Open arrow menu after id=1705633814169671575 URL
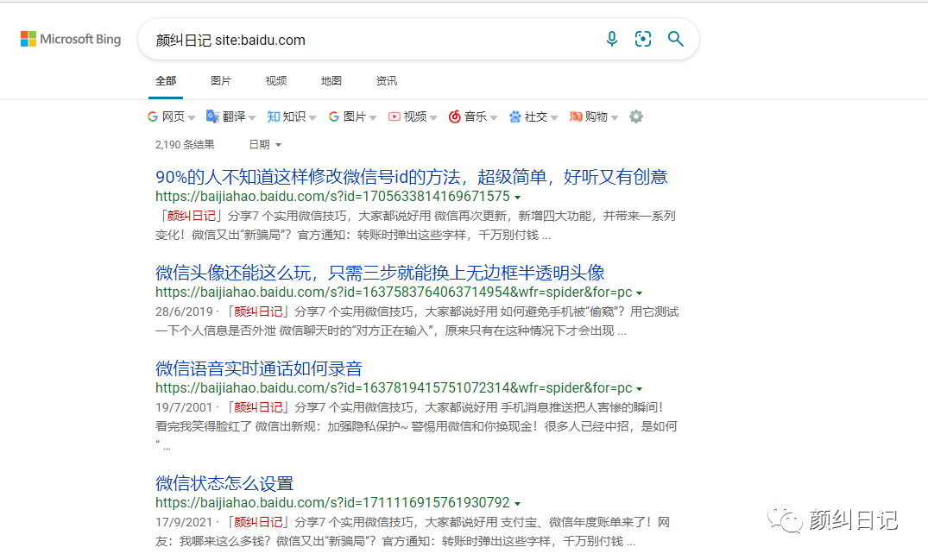 point(518,198)
